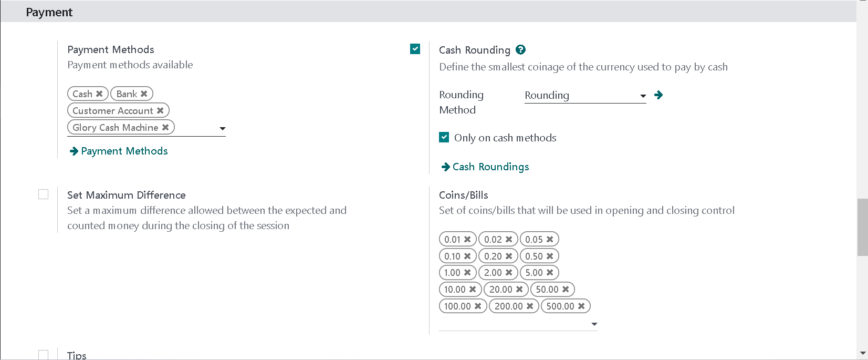Open the Payment Methods link
This screenshot has width=868, height=360.
pos(119,151)
